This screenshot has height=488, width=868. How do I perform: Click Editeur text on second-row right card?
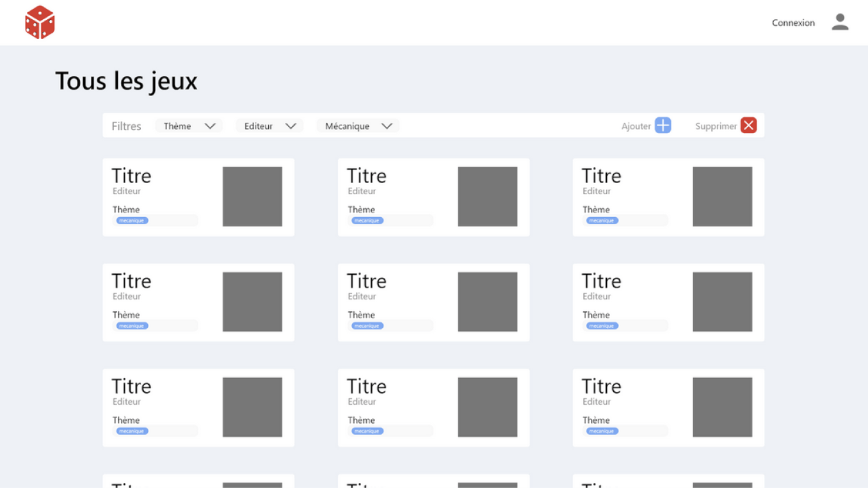[597, 297]
